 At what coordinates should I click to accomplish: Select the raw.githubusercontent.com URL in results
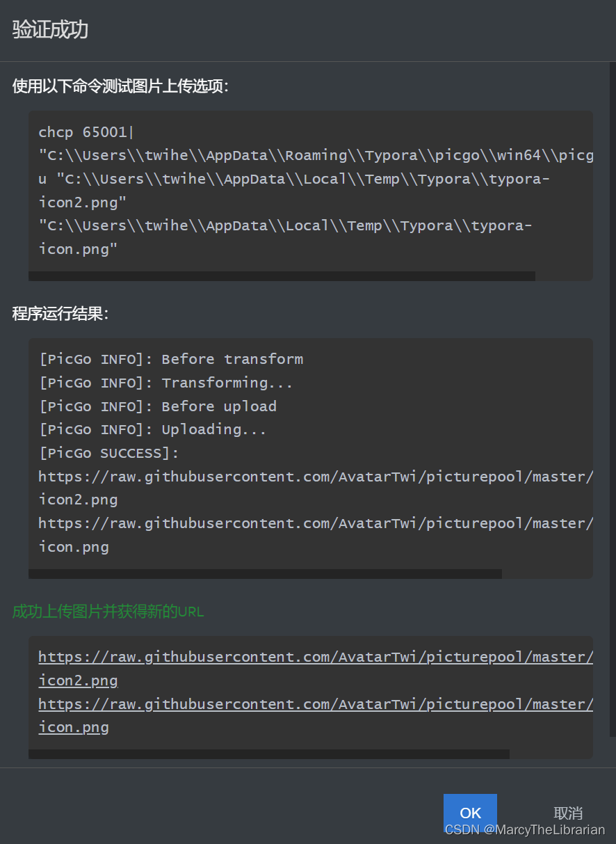point(315,476)
